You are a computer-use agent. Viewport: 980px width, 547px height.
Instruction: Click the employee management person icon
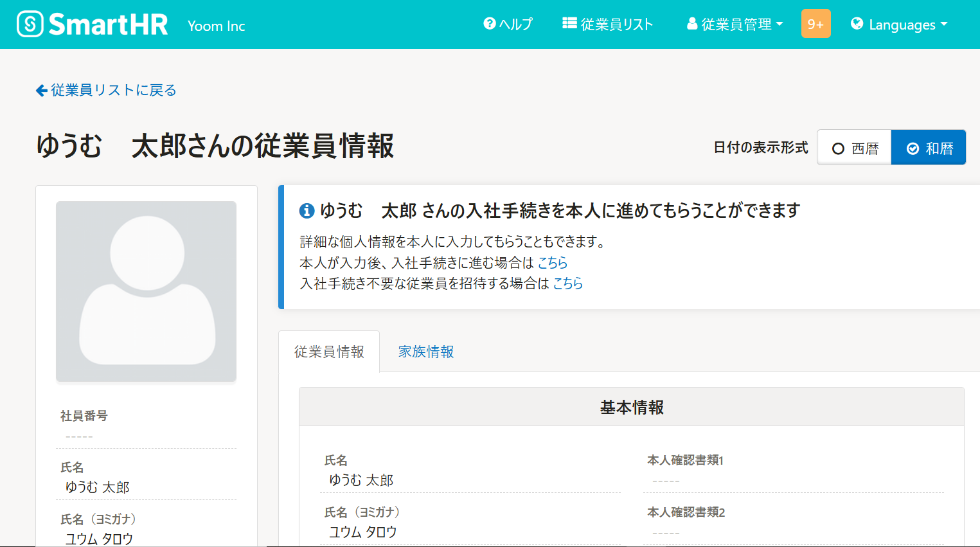(692, 24)
